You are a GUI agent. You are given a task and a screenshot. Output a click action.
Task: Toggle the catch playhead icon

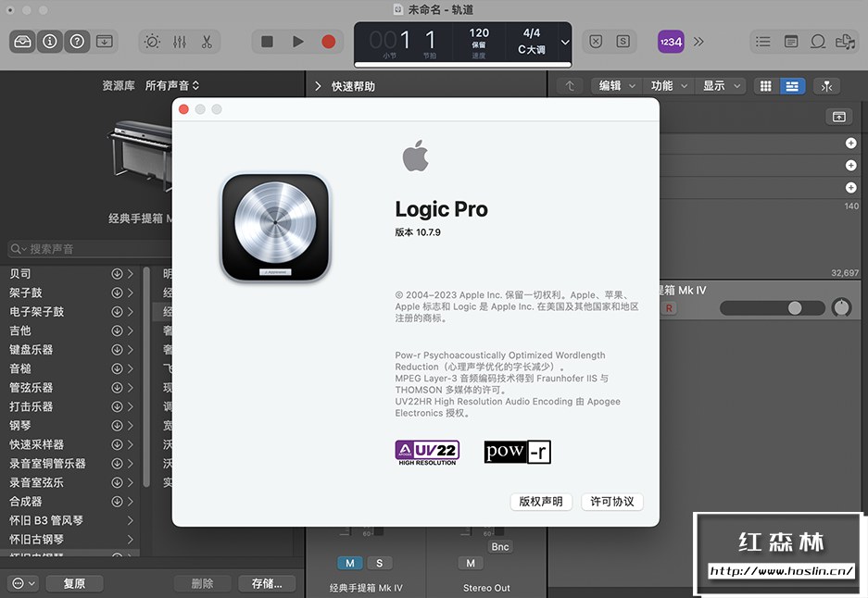pos(827,86)
